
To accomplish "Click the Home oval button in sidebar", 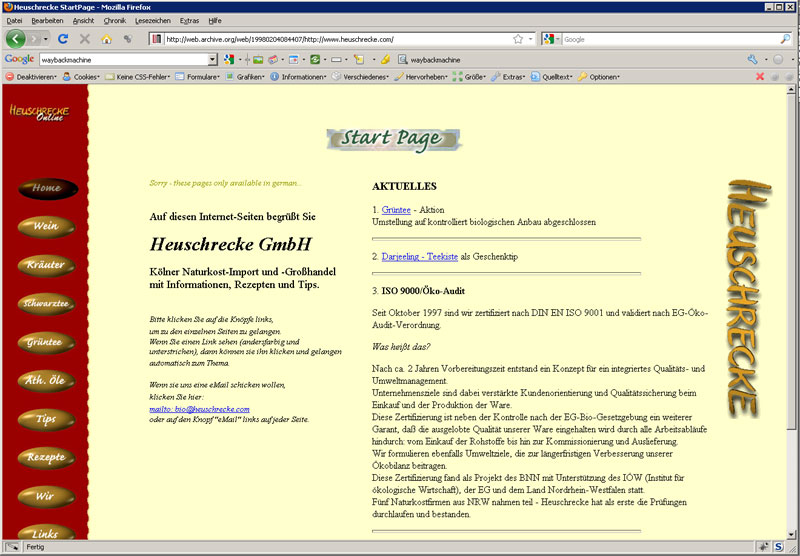I will tap(48, 188).
